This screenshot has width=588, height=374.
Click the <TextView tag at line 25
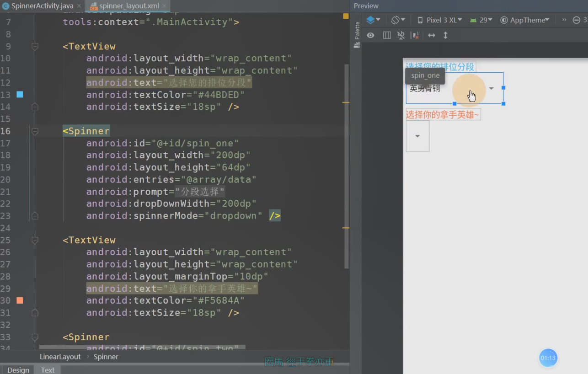point(89,240)
